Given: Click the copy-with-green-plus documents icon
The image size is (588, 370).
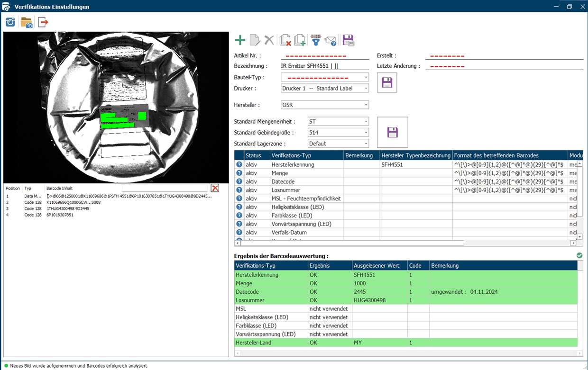Looking at the screenshot, I should (x=300, y=40).
